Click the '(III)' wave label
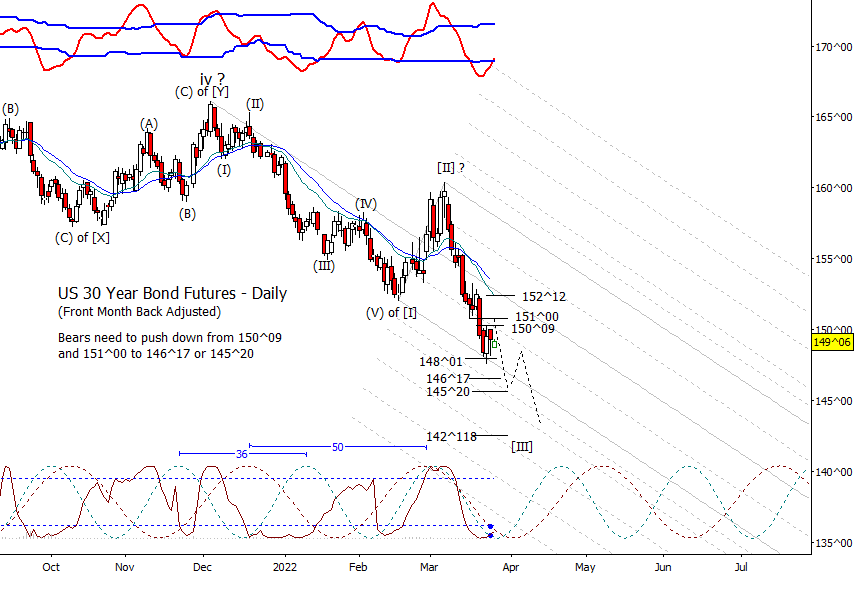The width and height of the screenshot is (859, 596). point(324,266)
